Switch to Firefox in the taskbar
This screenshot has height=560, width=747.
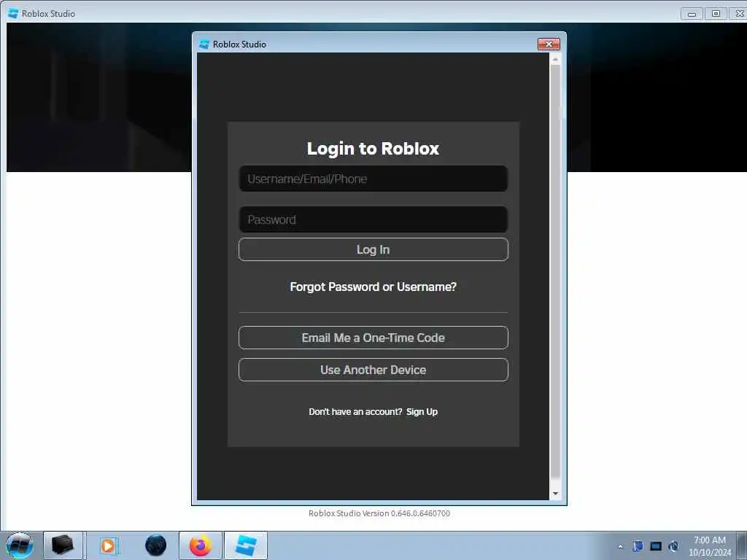coord(200,545)
